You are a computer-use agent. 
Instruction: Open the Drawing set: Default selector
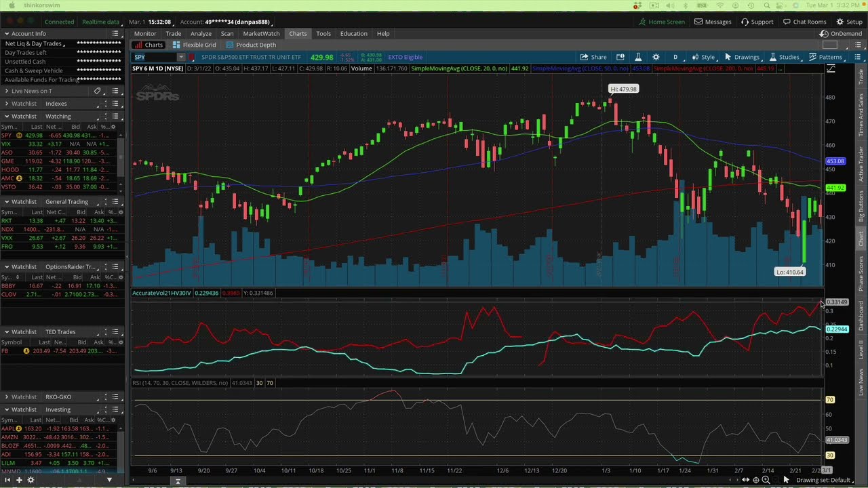coord(827,480)
